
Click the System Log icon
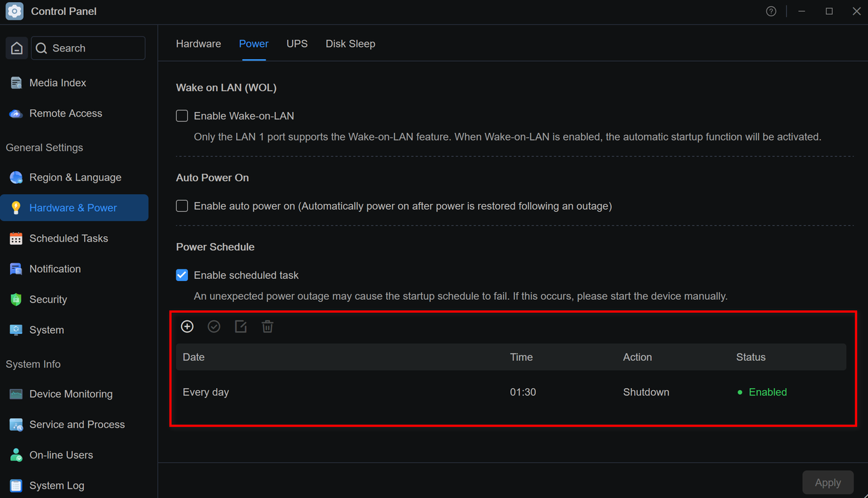pyautogui.click(x=16, y=486)
